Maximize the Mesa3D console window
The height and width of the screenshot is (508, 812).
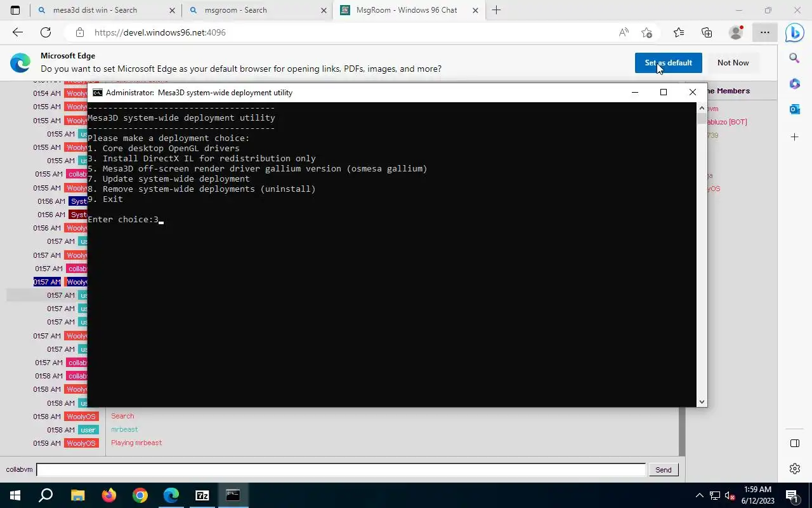[664, 93]
